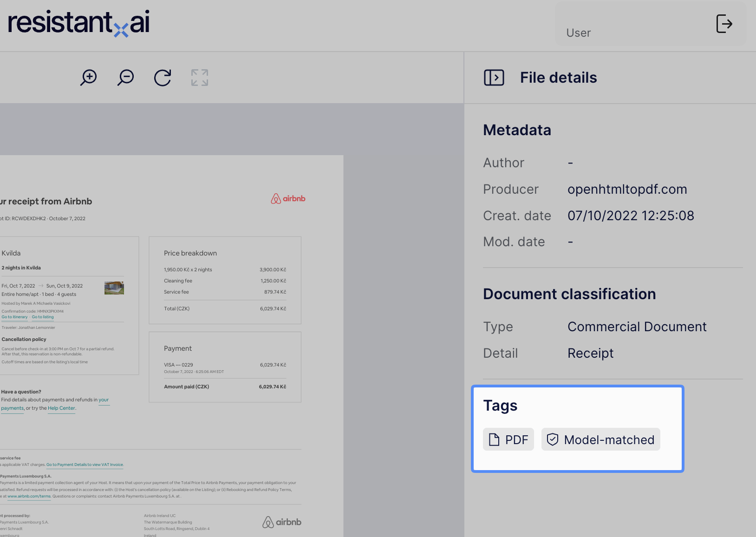Click the 'File details' heading

click(x=558, y=78)
